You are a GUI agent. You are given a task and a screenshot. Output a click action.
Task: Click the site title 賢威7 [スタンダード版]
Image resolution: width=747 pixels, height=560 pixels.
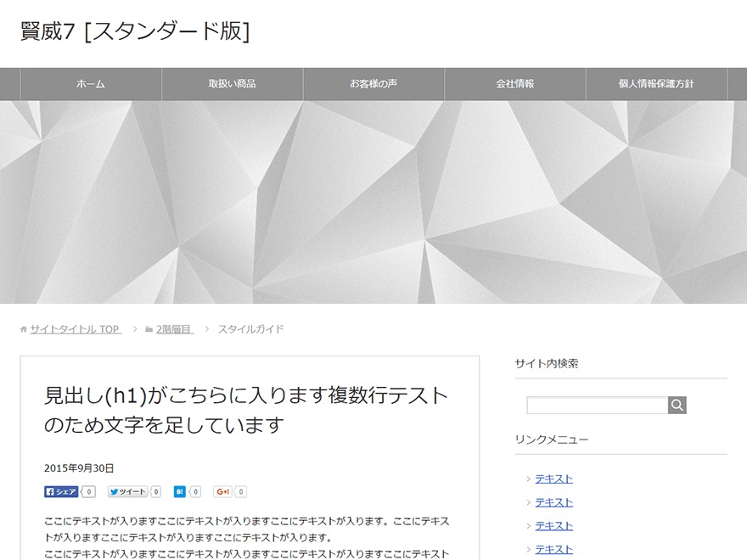click(x=135, y=32)
